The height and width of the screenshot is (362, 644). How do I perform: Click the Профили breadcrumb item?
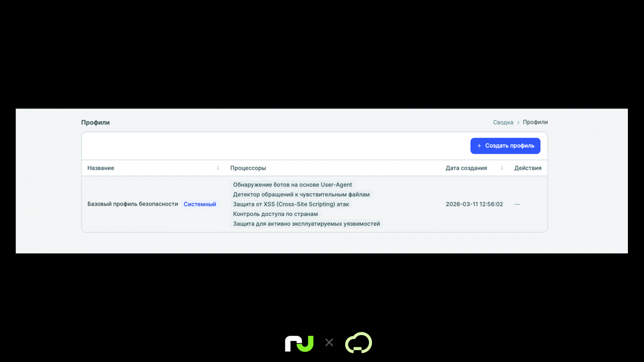click(535, 122)
